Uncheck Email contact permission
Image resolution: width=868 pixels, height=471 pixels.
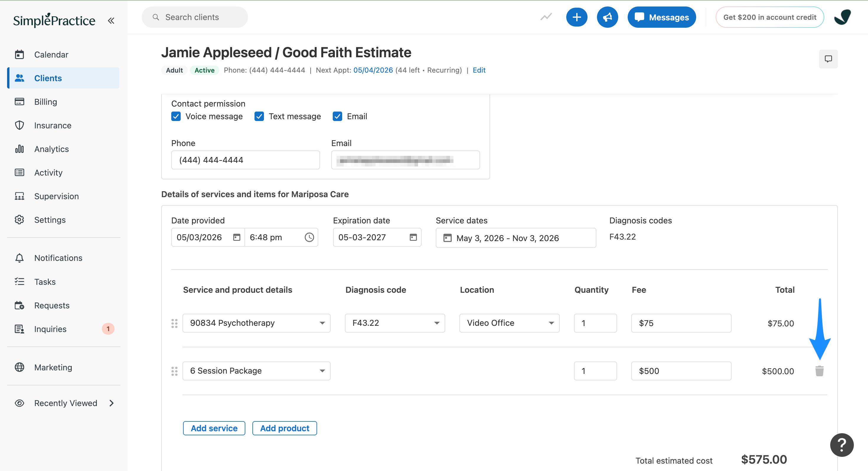337,116
